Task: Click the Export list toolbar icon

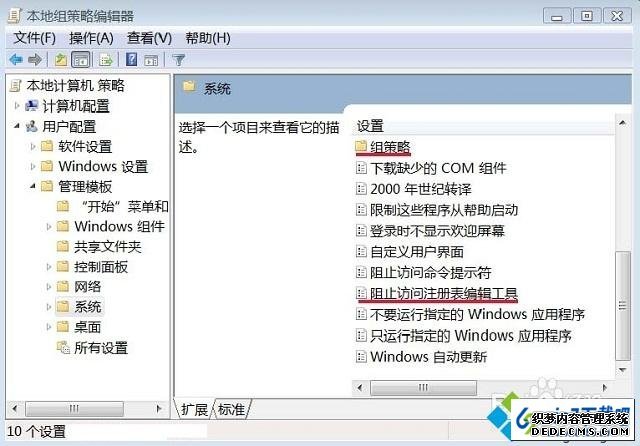Action: tap(106, 60)
